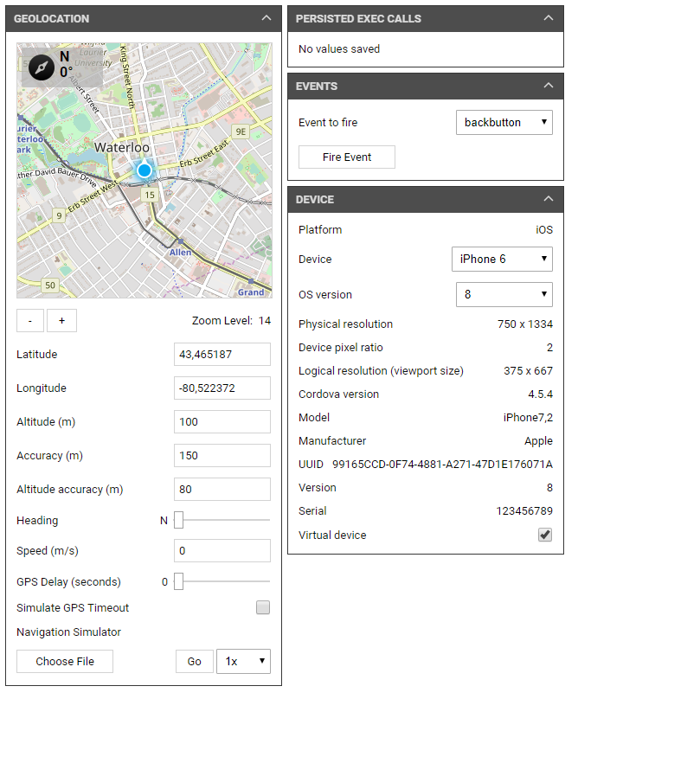Click the Heading slider handle

coord(179,520)
